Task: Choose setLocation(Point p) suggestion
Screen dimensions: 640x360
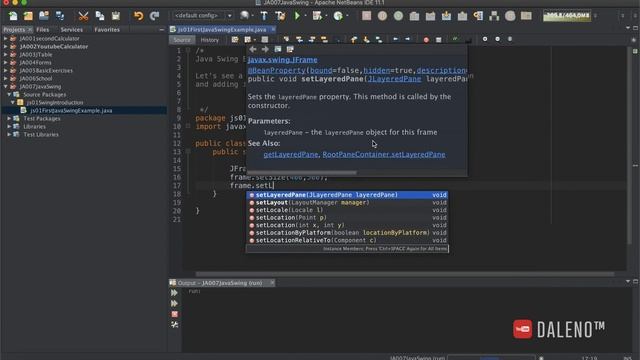Action: (x=347, y=218)
